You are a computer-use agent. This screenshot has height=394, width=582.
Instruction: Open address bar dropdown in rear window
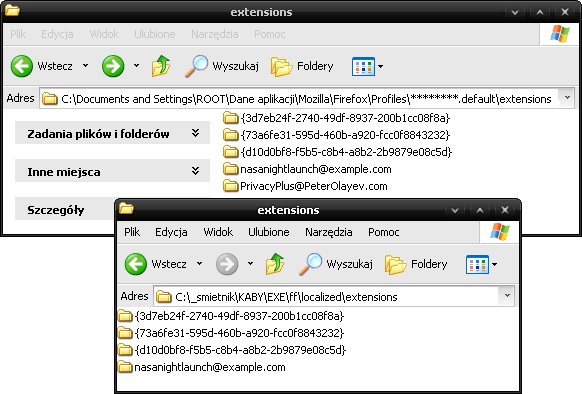click(x=567, y=98)
